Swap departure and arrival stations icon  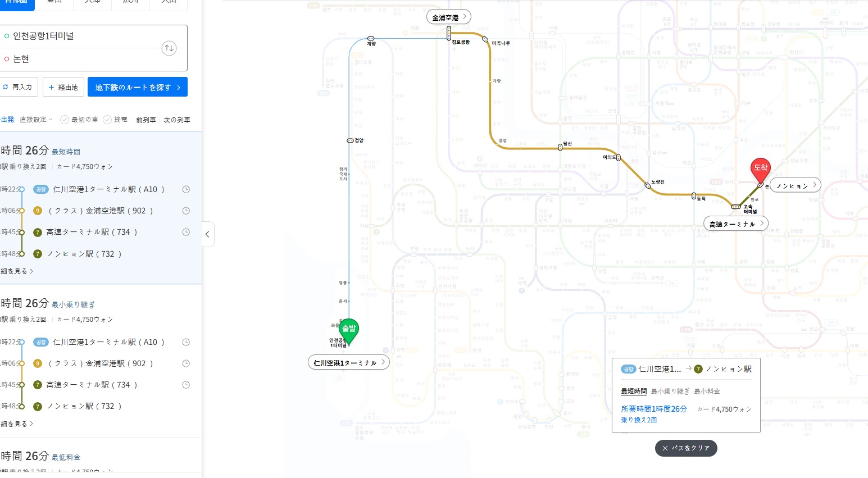(169, 48)
